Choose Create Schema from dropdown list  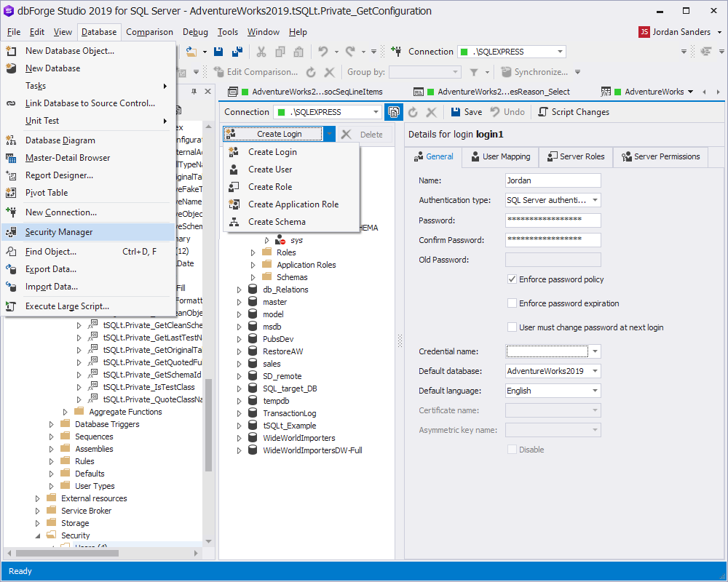click(292, 222)
